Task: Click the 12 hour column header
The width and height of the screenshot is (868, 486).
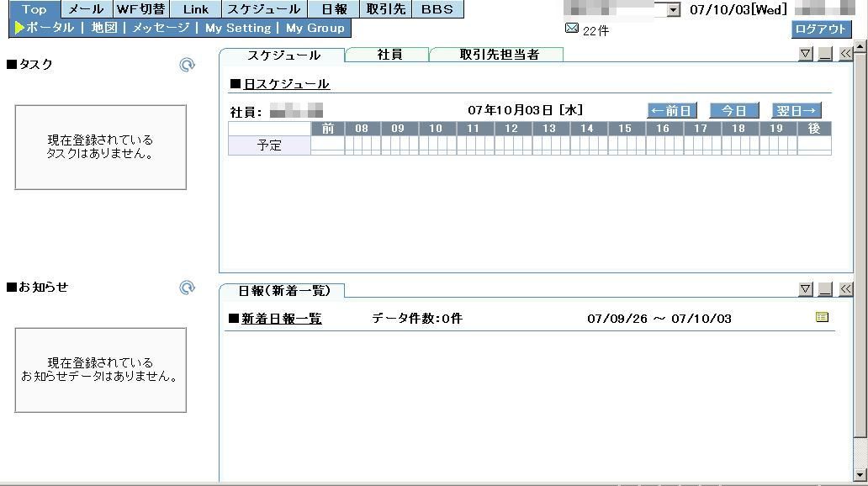Action: (511, 129)
